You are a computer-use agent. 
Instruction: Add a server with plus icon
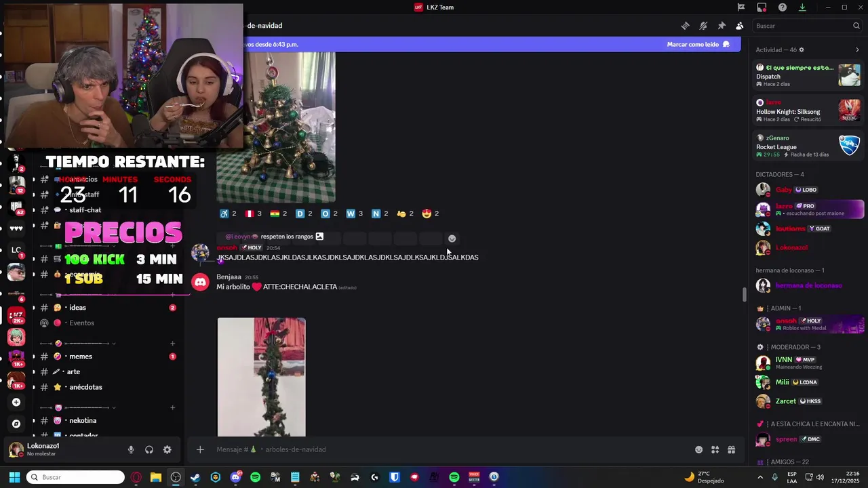(x=16, y=402)
